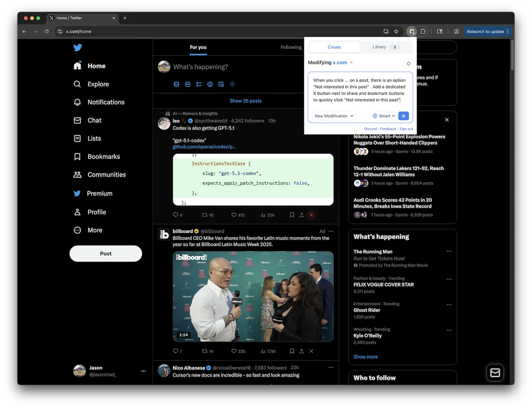Select the Create tab in extension popup
The image size is (532, 408).
coord(334,47)
